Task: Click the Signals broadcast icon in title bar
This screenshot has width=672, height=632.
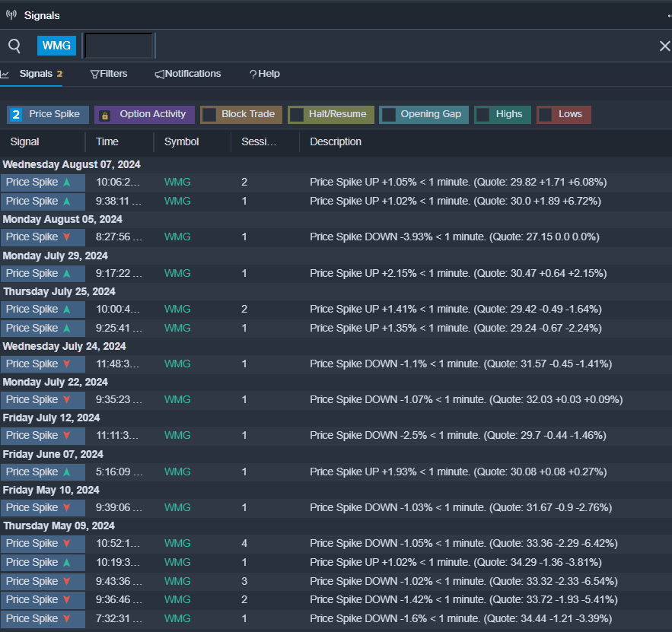Action: [11, 15]
